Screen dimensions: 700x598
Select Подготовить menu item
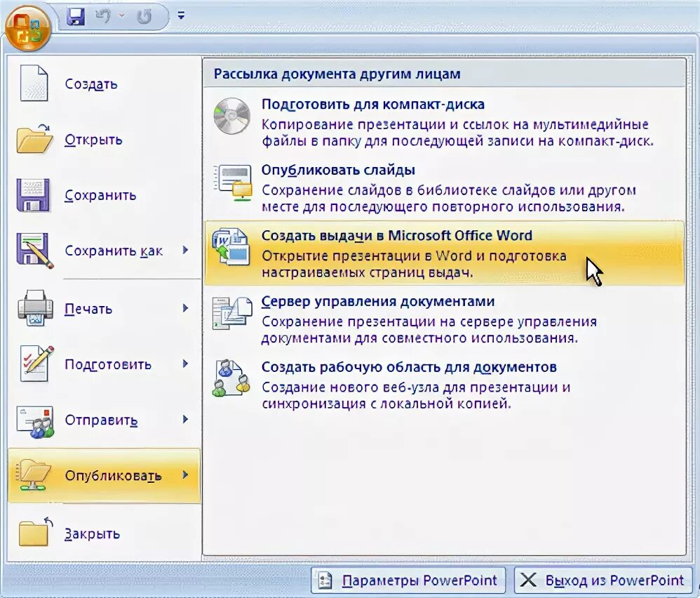(104, 364)
